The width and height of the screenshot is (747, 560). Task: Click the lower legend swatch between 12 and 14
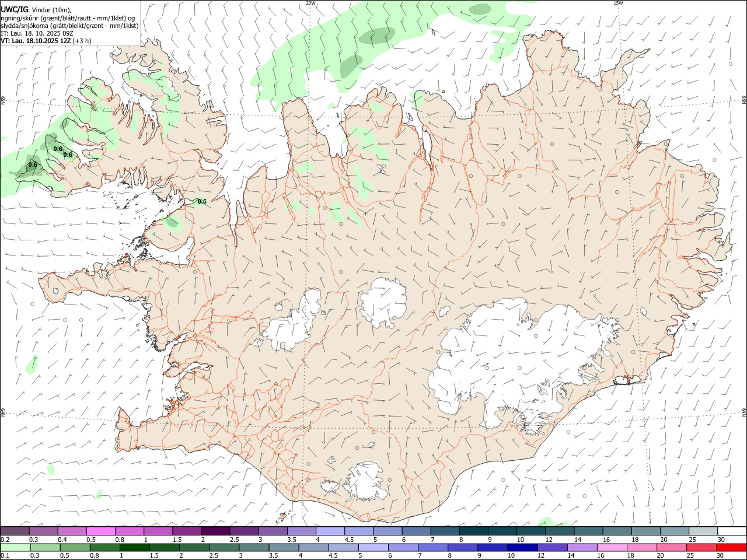point(551,547)
